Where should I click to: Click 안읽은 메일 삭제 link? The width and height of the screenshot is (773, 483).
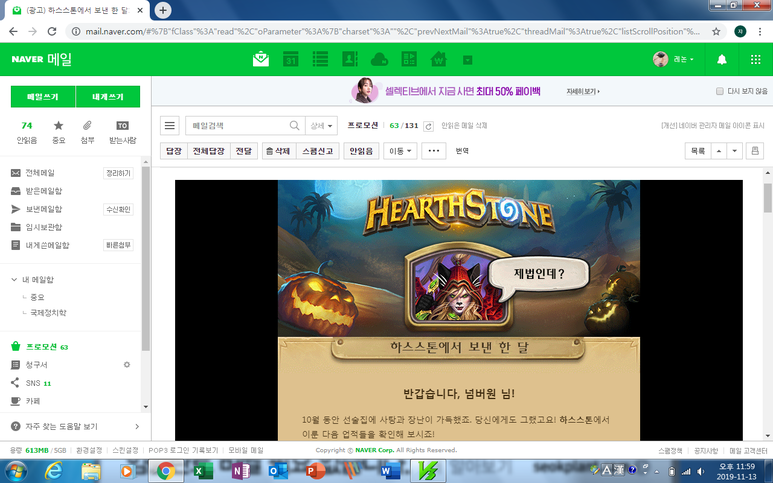pyautogui.click(x=464, y=126)
